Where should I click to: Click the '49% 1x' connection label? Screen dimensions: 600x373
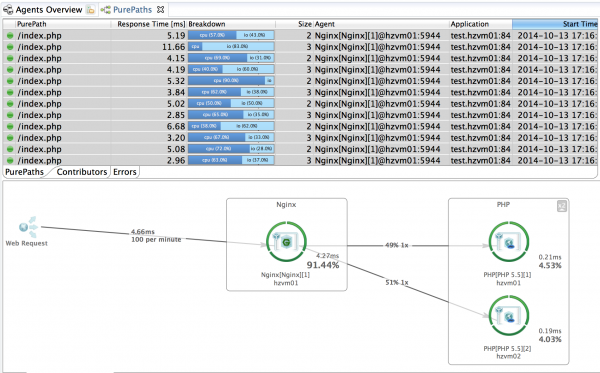tap(397, 245)
